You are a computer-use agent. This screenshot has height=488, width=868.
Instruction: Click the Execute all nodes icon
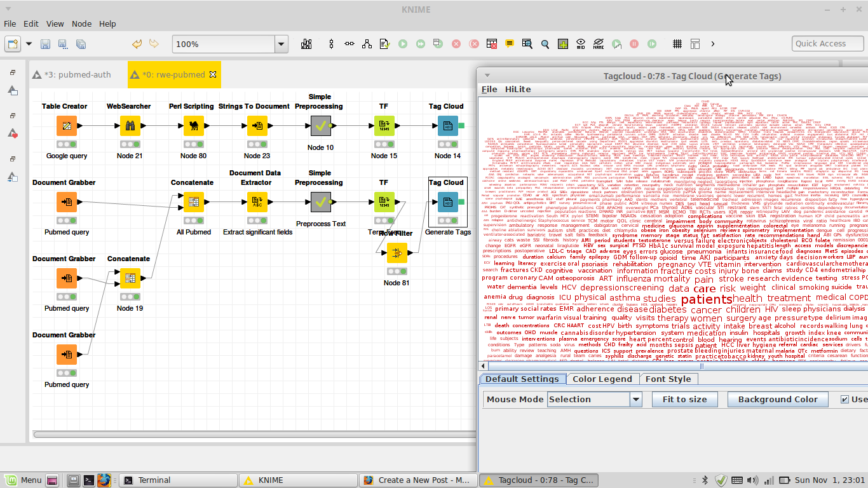tap(420, 44)
